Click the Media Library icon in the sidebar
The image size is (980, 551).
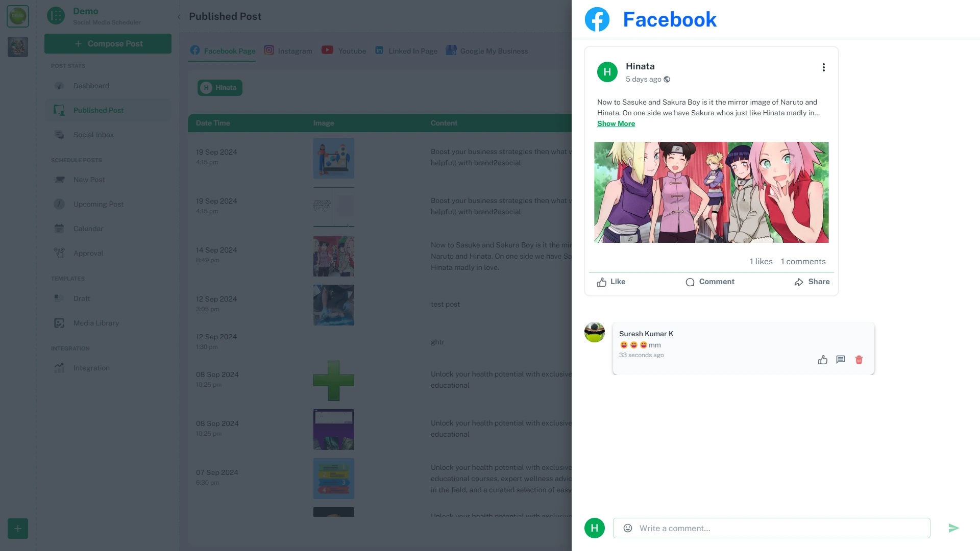[x=59, y=323]
